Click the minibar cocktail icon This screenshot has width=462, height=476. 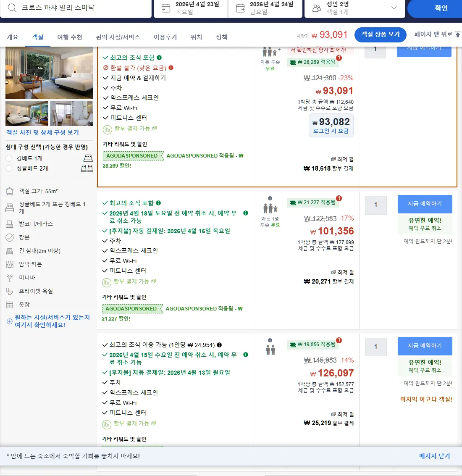[10, 278]
